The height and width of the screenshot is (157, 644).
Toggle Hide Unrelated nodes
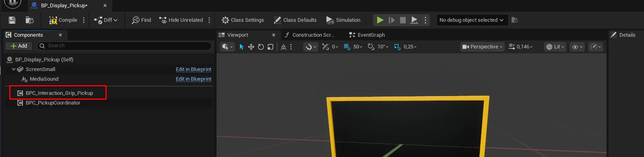pos(181,20)
